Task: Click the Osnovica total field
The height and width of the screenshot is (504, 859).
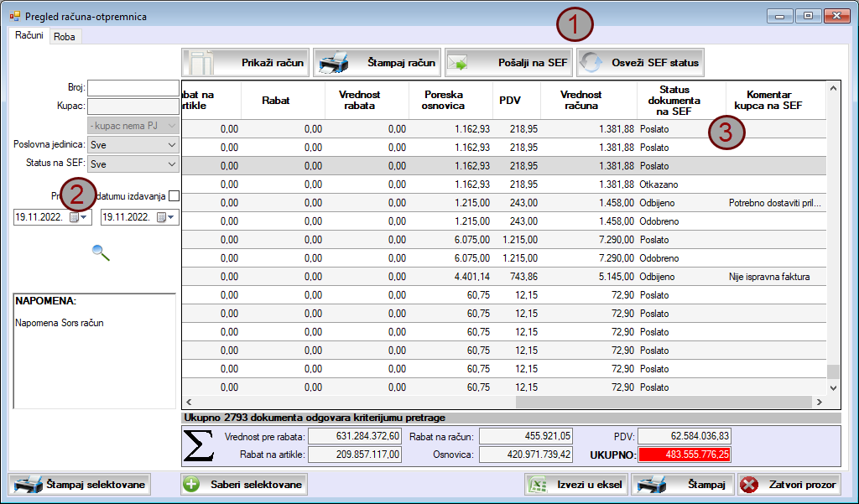Action: pyautogui.click(x=526, y=455)
